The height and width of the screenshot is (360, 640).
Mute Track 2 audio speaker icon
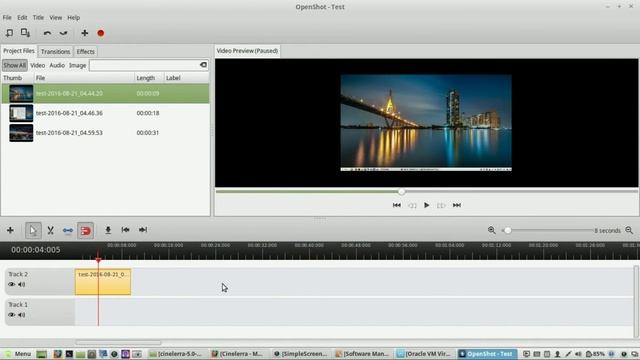22,284
